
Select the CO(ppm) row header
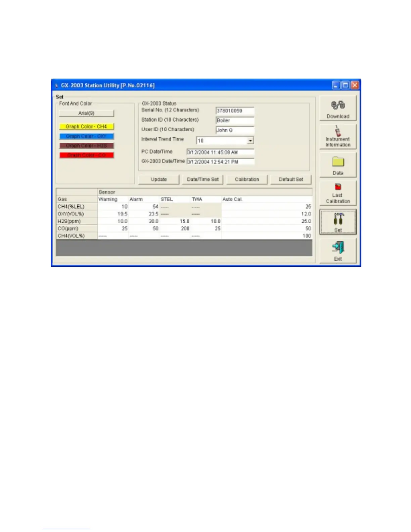click(x=77, y=228)
